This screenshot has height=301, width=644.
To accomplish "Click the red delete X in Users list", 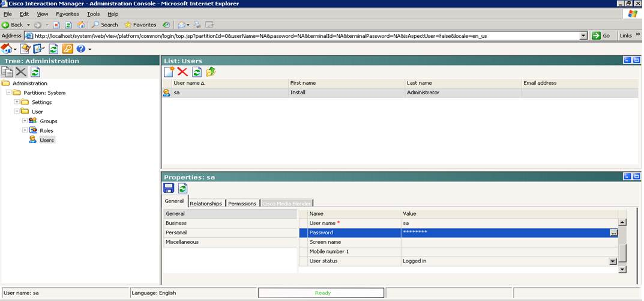I will tap(182, 72).
